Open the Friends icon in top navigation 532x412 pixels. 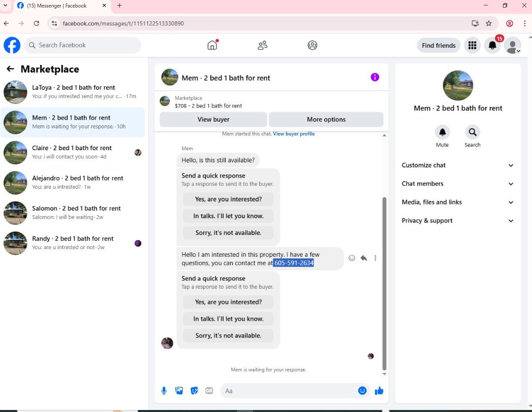pyautogui.click(x=262, y=45)
